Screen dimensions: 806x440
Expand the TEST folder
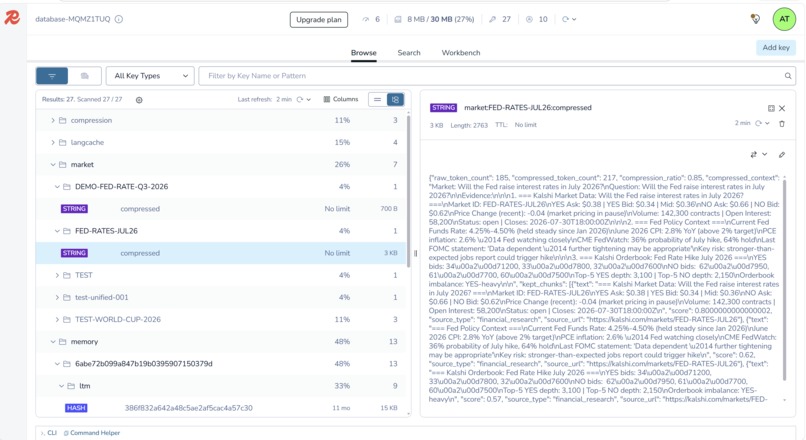(57, 275)
